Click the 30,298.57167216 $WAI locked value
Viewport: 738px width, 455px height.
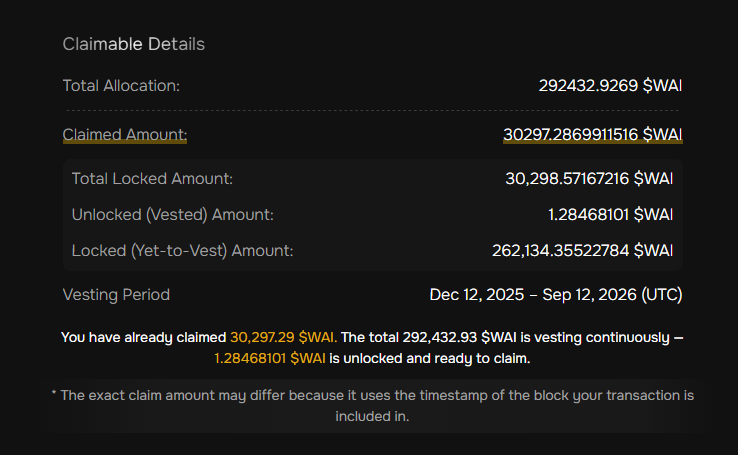coord(589,179)
